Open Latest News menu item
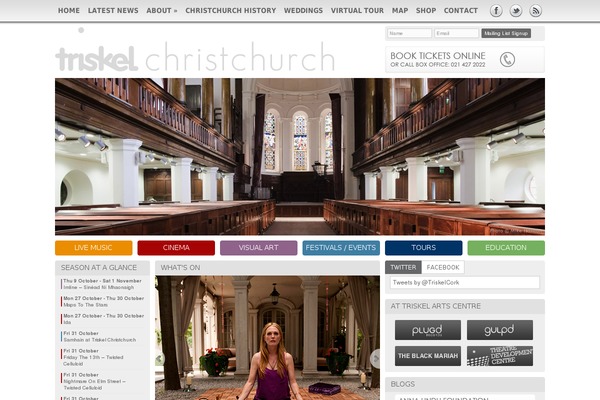Viewport: 600px width, 400px height. click(x=113, y=11)
